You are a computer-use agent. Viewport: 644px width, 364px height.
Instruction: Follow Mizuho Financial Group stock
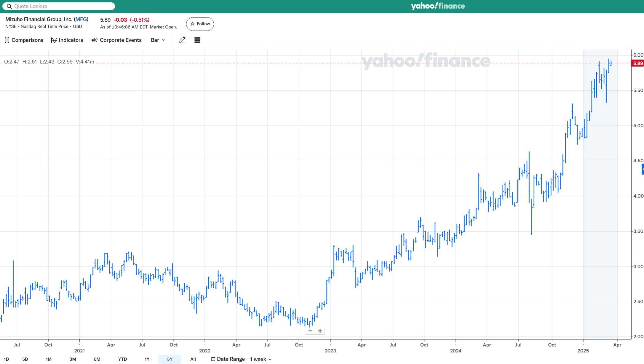point(200,24)
